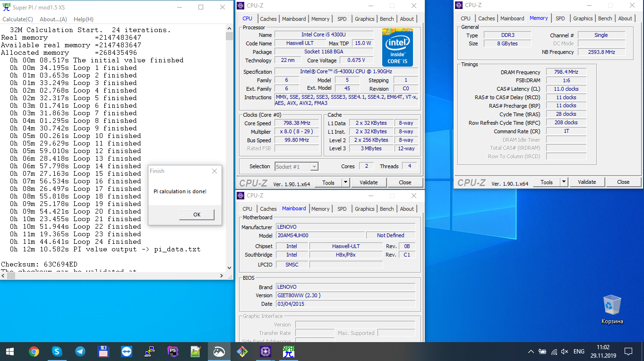Open the Windows Start menu
The height and width of the screenshot is (361, 644).
pos(9,352)
